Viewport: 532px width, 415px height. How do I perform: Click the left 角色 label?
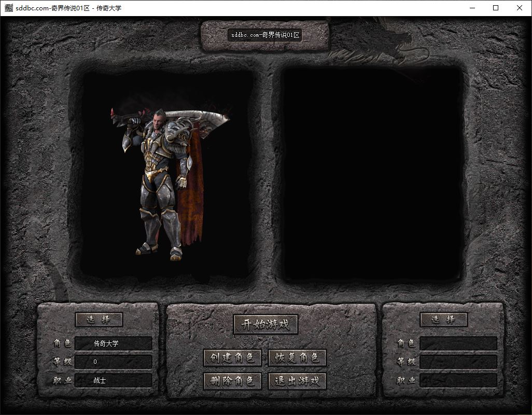62,343
